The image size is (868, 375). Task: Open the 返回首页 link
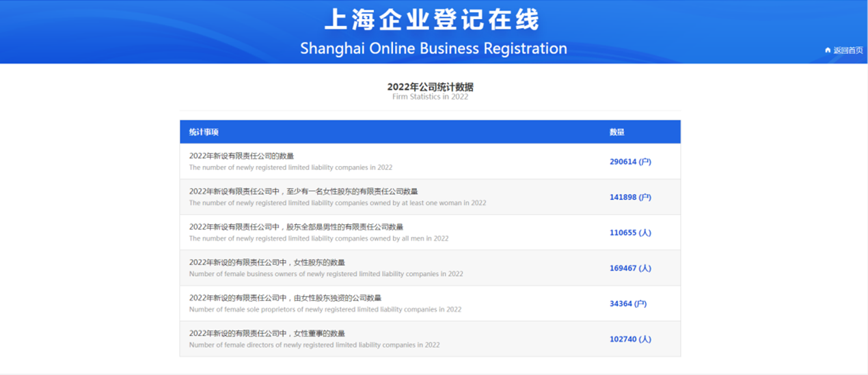coord(847,50)
